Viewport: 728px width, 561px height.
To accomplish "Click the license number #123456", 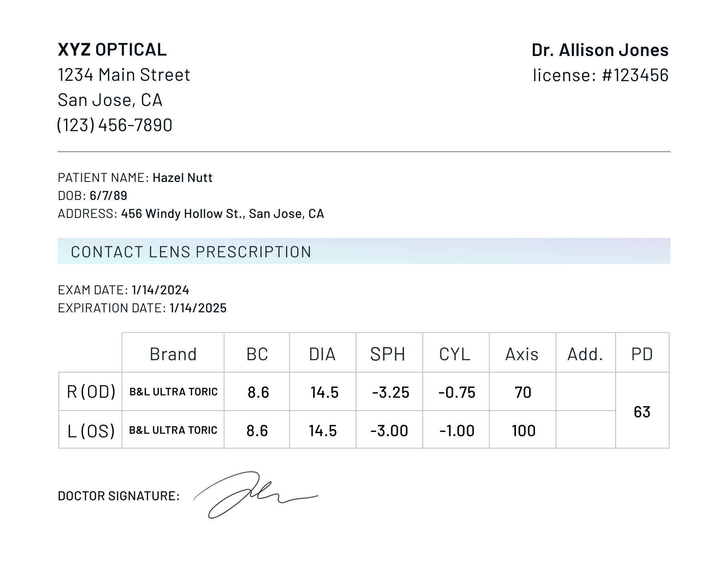I will click(635, 75).
